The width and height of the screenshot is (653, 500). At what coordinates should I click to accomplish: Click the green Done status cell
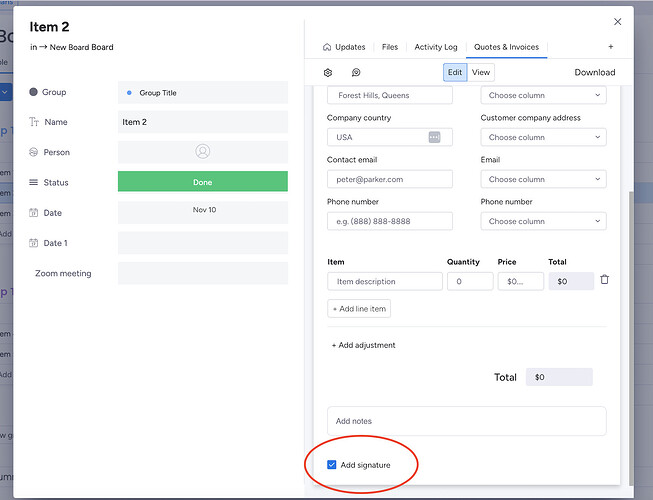203,182
